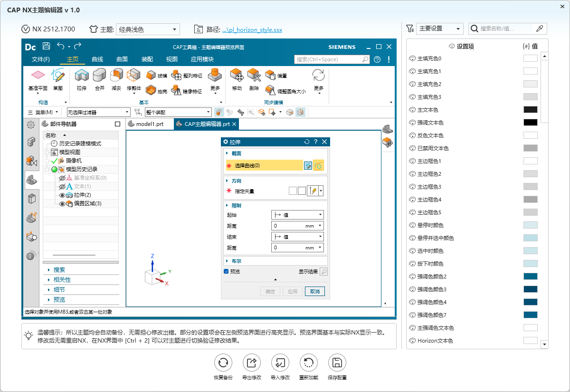
Task: Switch to the 曲线 ribbon tab
Action: (97, 59)
